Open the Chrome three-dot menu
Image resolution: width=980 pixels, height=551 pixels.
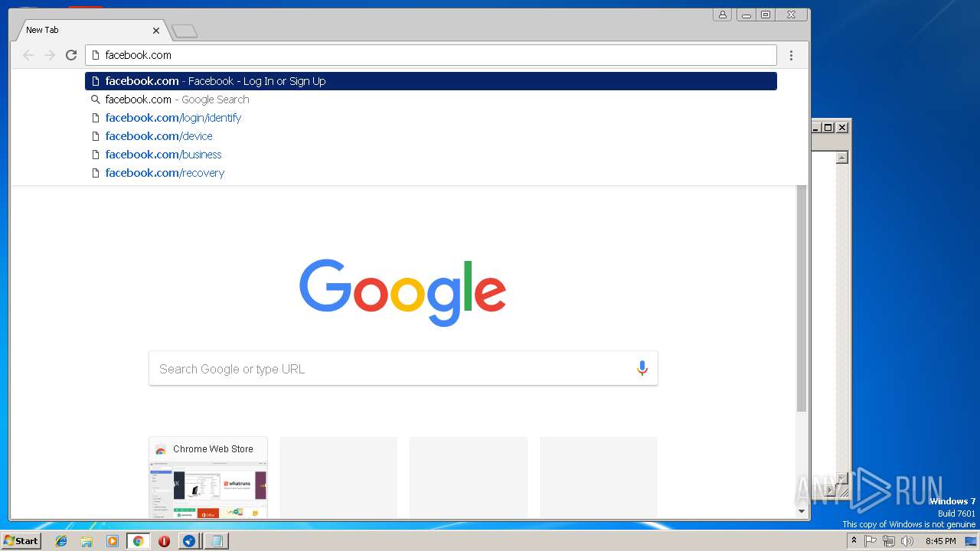coord(791,55)
